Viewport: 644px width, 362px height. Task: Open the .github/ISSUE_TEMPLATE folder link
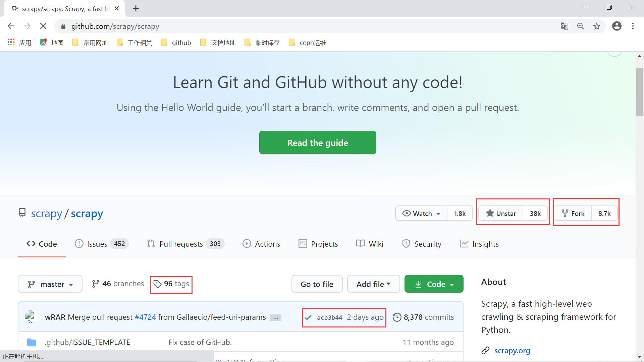tap(88, 342)
